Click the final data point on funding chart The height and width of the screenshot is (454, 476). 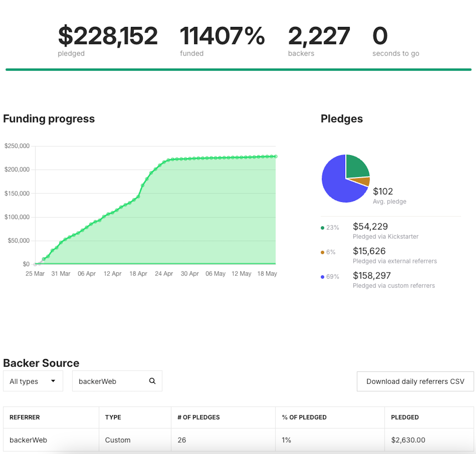[276, 157]
